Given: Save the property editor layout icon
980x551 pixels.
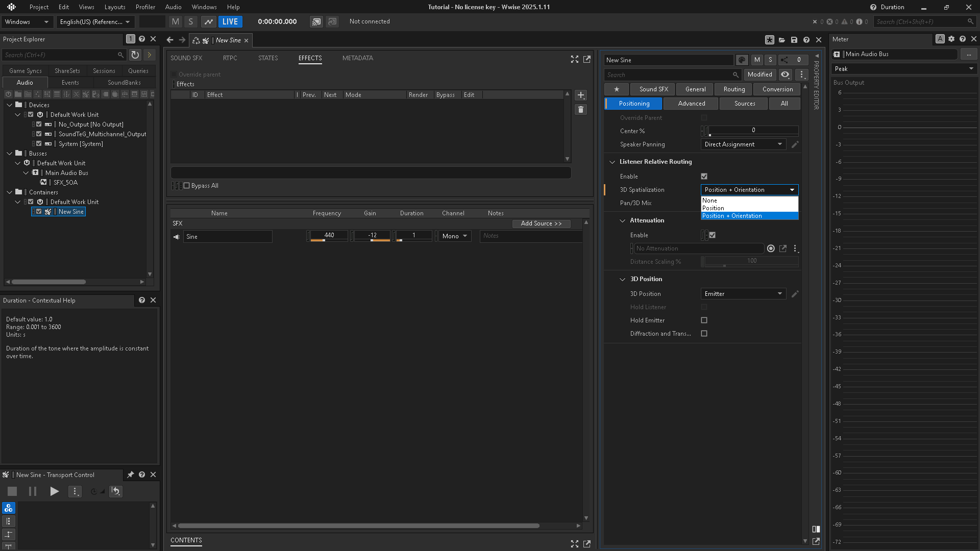Looking at the screenshot, I should click(x=794, y=40).
